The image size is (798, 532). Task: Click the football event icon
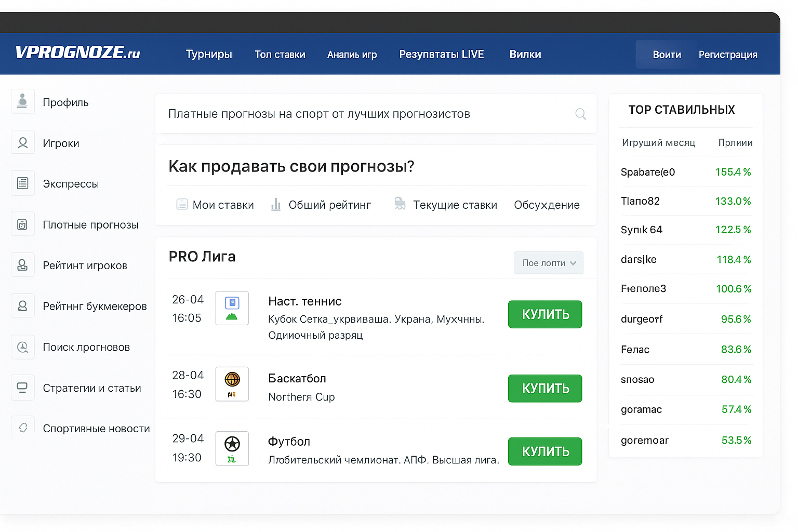232,448
